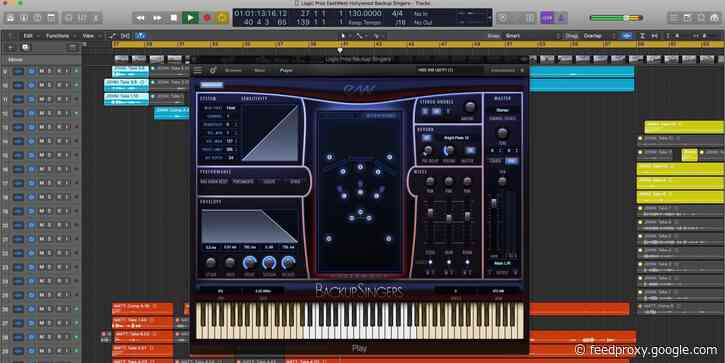Click the first Movie track video thumbnail
The image size is (725, 363).
(x=122, y=59)
